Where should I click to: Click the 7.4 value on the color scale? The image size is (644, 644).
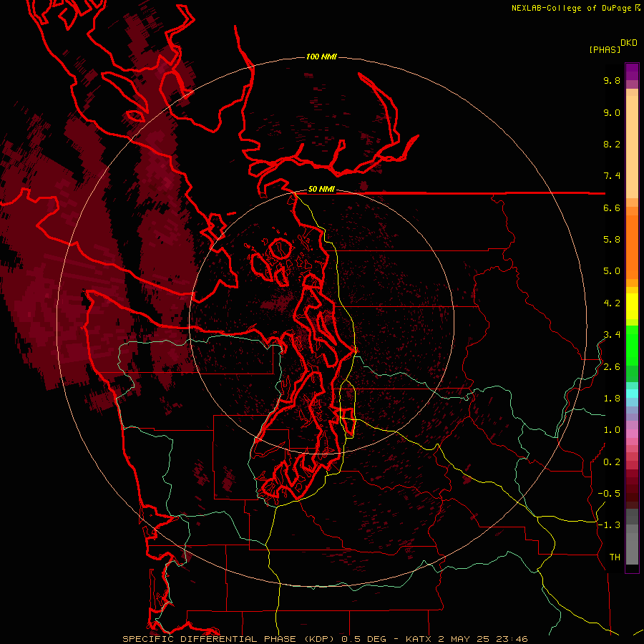[x=612, y=176]
